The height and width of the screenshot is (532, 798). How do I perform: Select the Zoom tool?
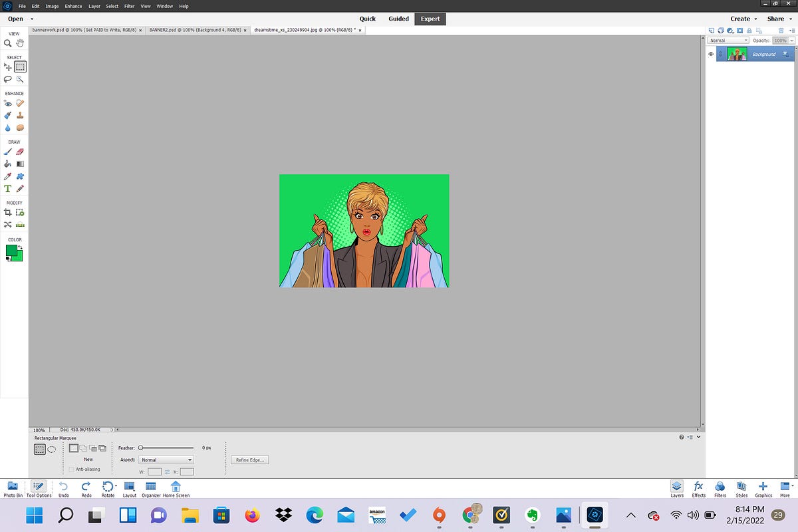[x=7, y=44]
